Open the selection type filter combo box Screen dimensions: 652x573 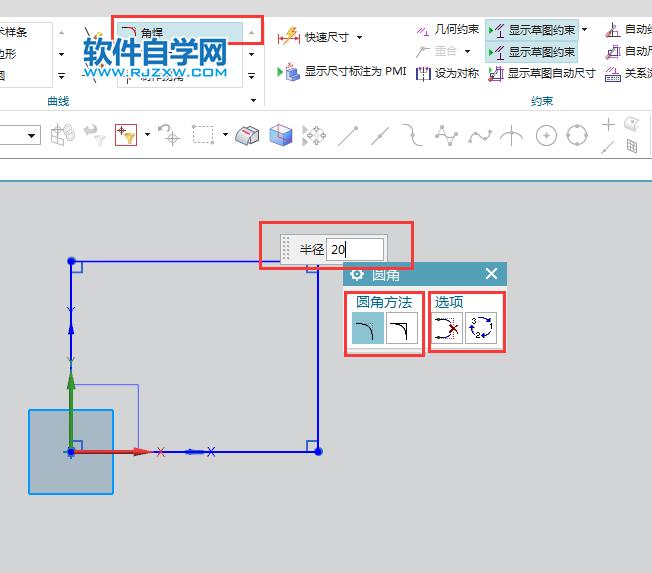click(x=20, y=135)
